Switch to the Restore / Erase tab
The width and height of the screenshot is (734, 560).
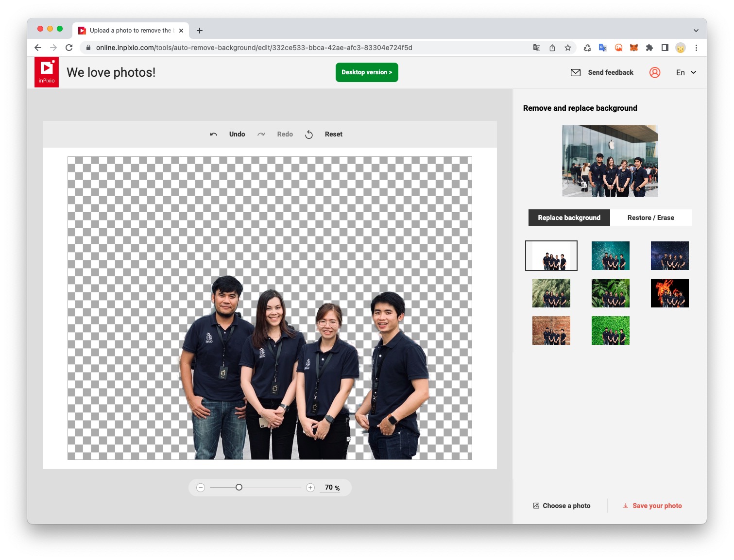[x=651, y=218]
